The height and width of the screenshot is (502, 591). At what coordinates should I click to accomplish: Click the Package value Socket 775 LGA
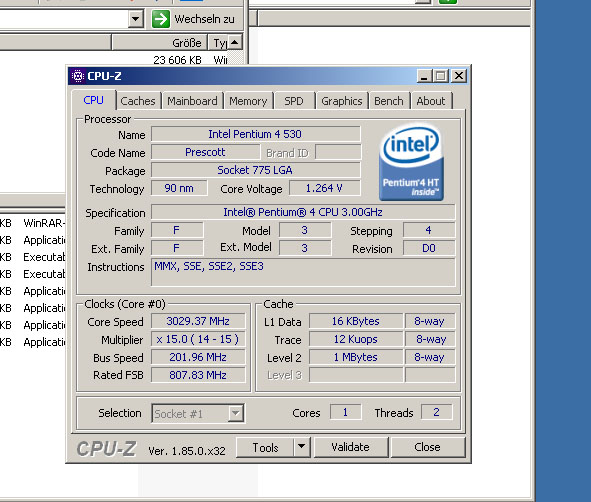[256, 170]
